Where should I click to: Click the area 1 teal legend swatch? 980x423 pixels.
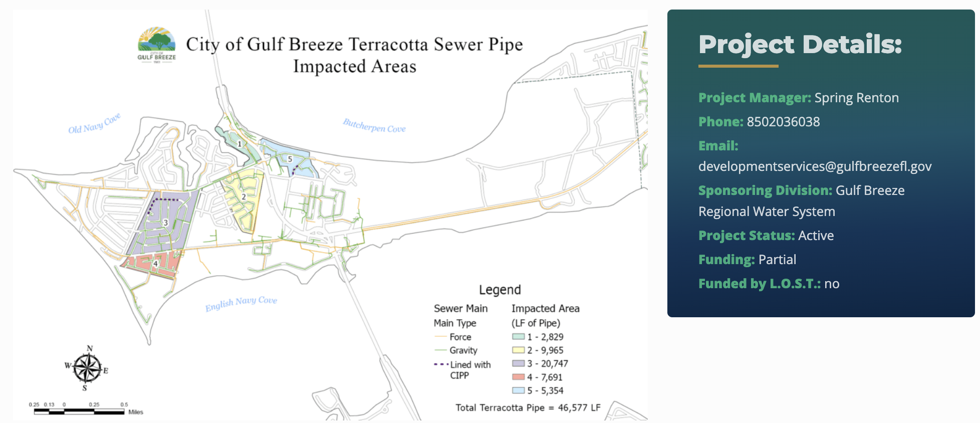[518, 337]
